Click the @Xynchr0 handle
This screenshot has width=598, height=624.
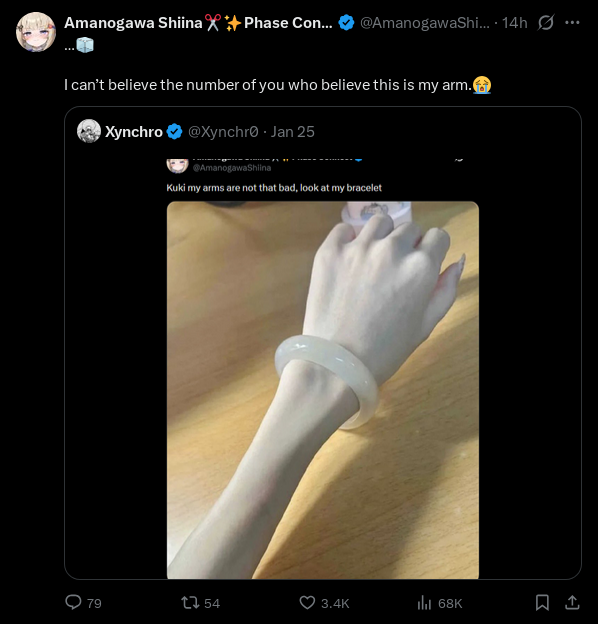[x=223, y=132]
